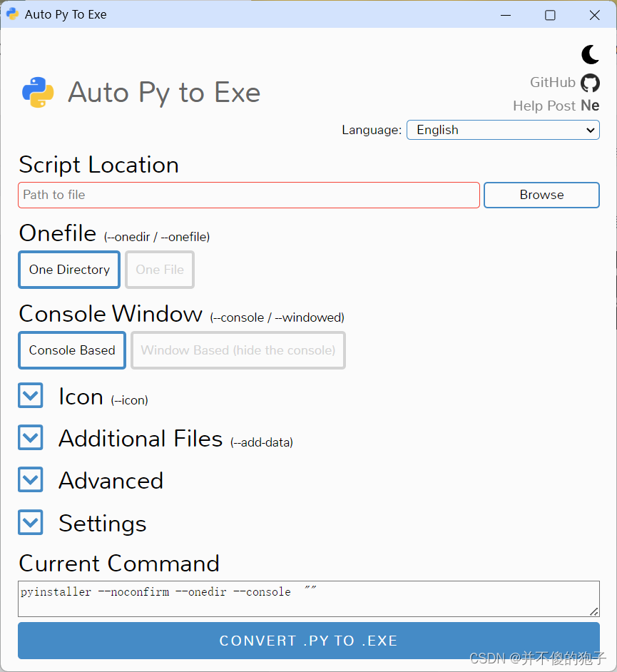Viewport: 617px width, 672px height.
Task: Open the Help Post link
Action: (544, 106)
